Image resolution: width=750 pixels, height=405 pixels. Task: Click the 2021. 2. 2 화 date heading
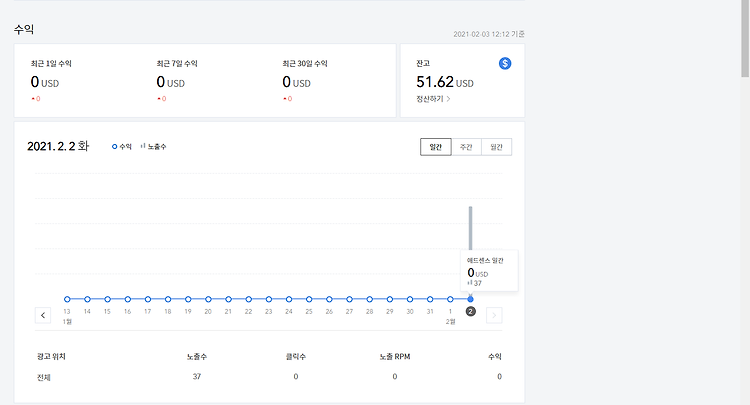(x=58, y=146)
